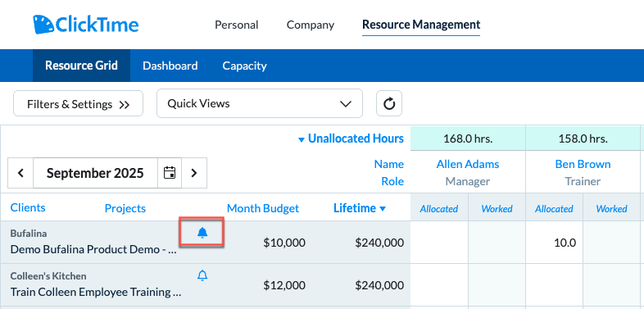
Task: Click the Month Budget column link
Action: (x=263, y=208)
